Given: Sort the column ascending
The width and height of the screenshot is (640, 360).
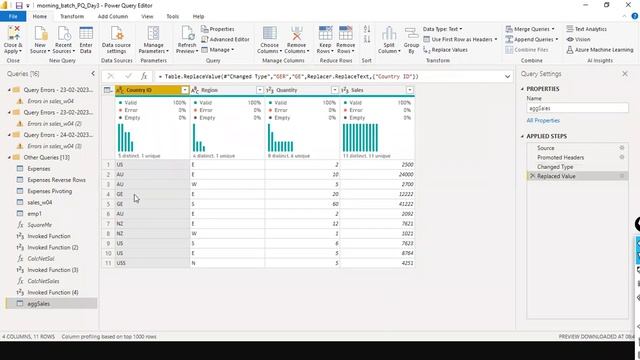Looking at the screenshot, I should tap(367, 29).
